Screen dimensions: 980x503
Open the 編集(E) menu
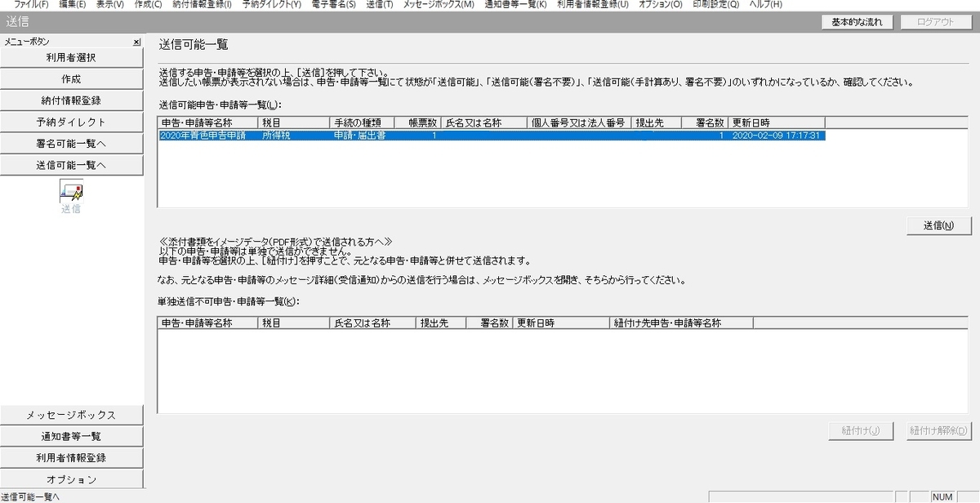[x=73, y=5]
